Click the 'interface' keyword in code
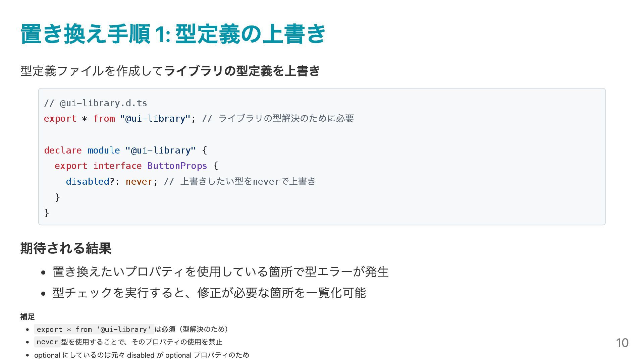Image resolution: width=644 pixels, height=362 pixels. [x=117, y=166]
